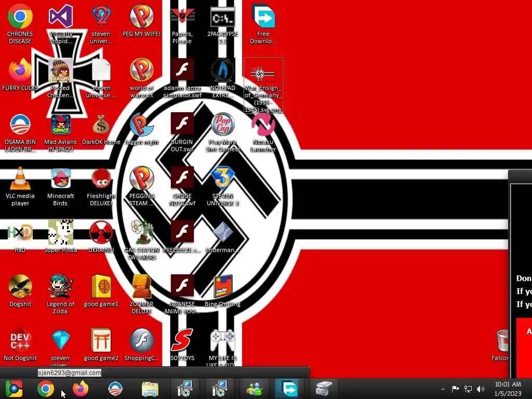The height and width of the screenshot is (399, 532).
Task: Select the JAPANESE ANIME Flash file
Action: click(182, 294)
